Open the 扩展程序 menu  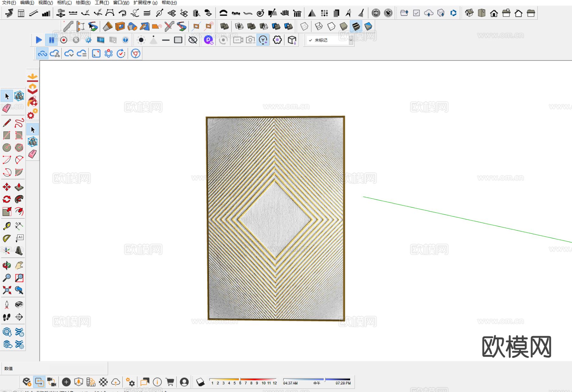145,3
